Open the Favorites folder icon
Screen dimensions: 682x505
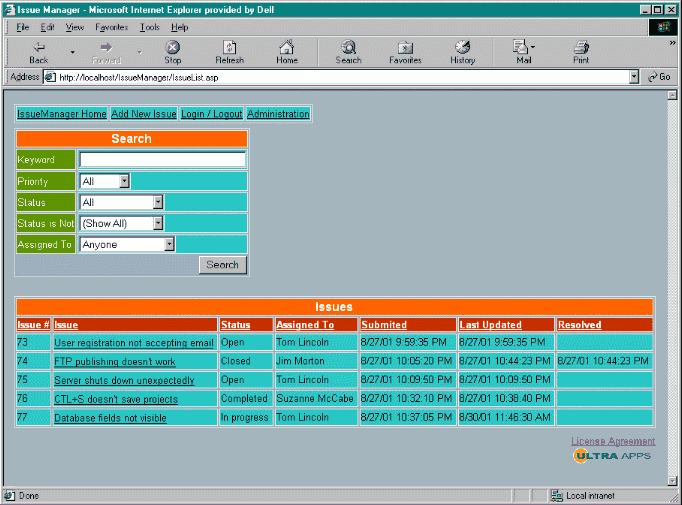coord(405,47)
